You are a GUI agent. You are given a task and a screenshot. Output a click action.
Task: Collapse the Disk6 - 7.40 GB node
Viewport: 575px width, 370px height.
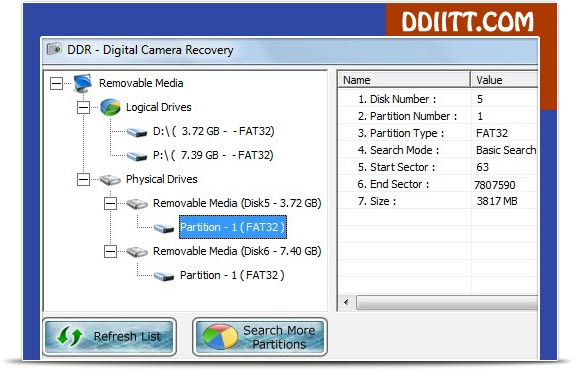(x=110, y=252)
